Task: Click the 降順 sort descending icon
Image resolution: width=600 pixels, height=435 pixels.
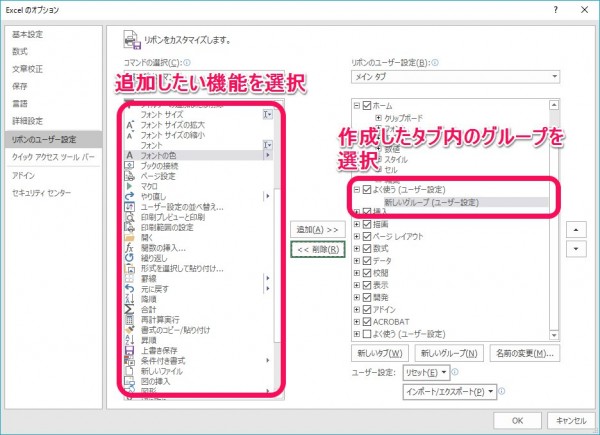Action: pyautogui.click(x=130, y=299)
